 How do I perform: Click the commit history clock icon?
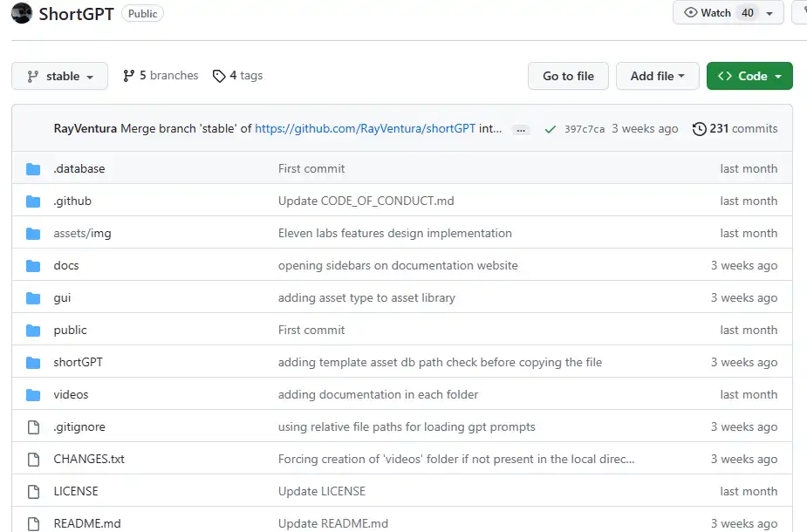(x=699, y=128)
